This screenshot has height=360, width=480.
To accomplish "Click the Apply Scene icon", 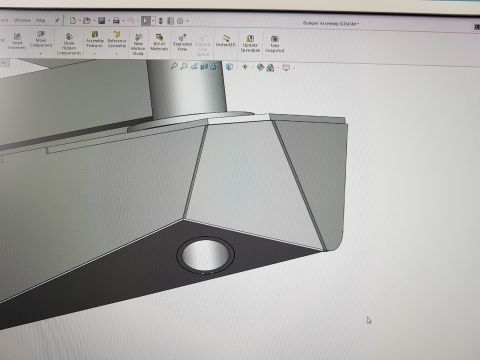I will click(270, 68).
